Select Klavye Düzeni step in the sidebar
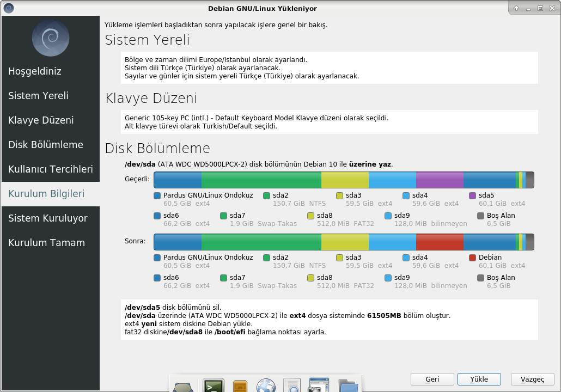The image size is (561, 392). pyautogui.click(x=51, y=120)
